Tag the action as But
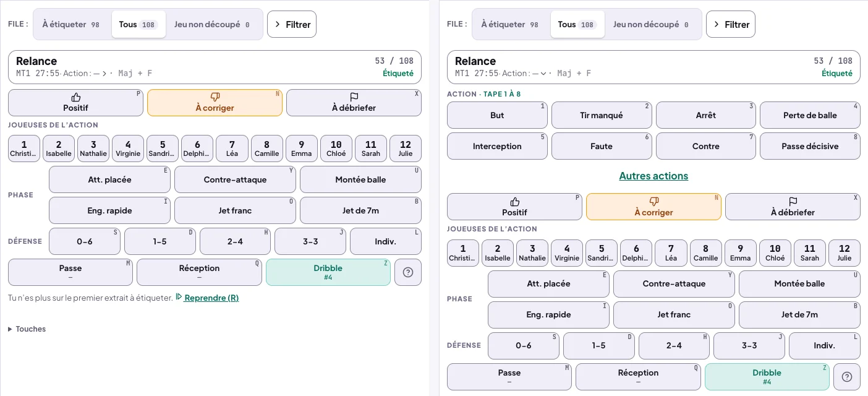 click(497, 115)
